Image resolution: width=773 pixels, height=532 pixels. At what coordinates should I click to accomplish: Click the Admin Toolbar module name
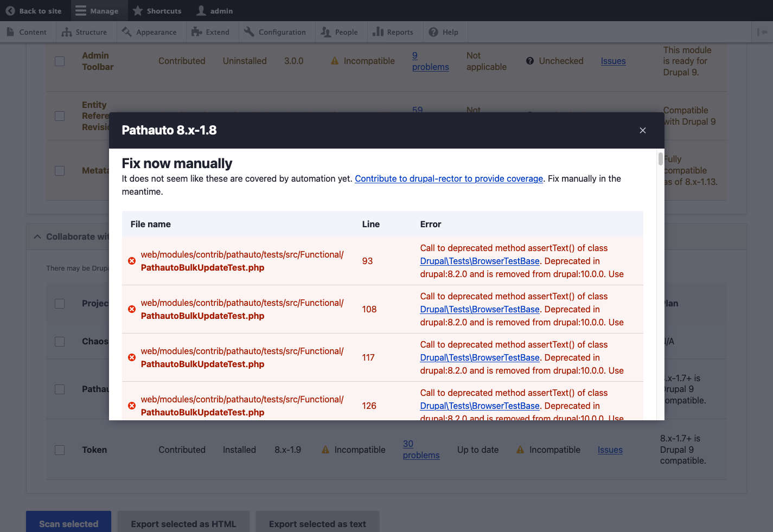coord(98,61)
